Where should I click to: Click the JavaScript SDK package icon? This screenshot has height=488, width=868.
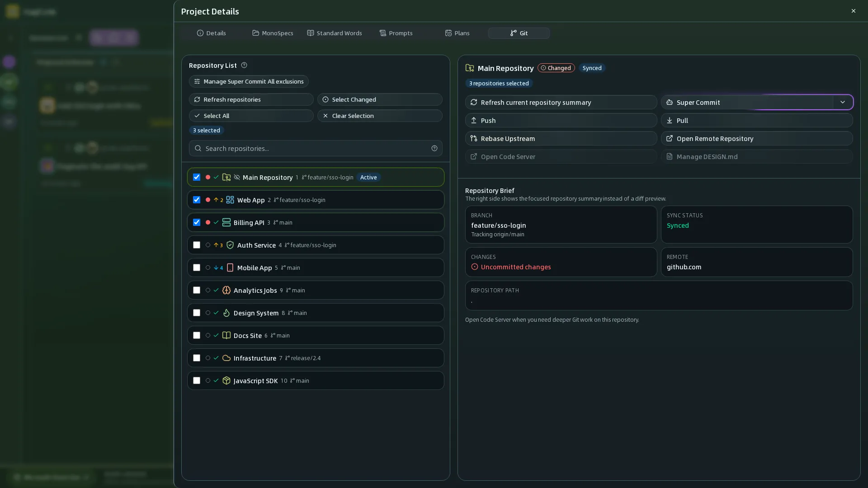pos(226,380)
